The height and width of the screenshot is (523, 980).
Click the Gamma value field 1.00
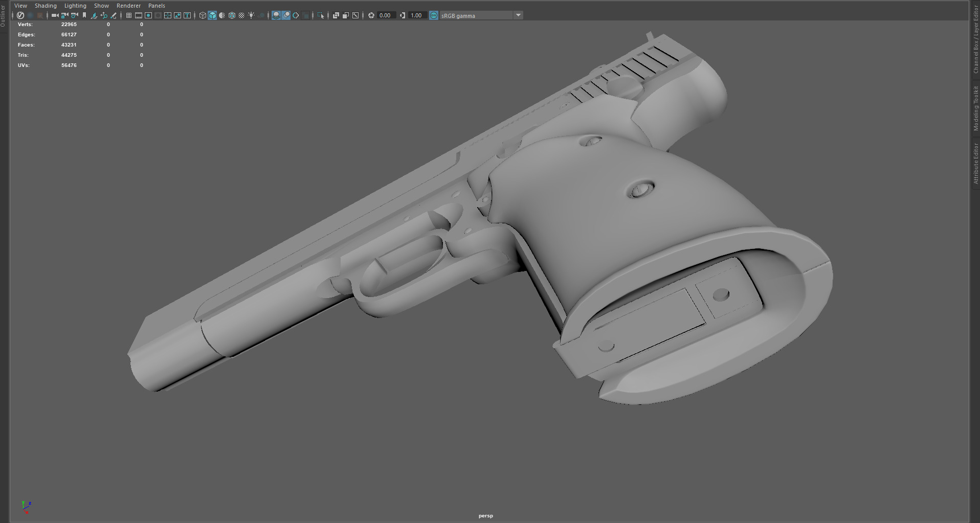pyautogui.click(x=417, y=15)
